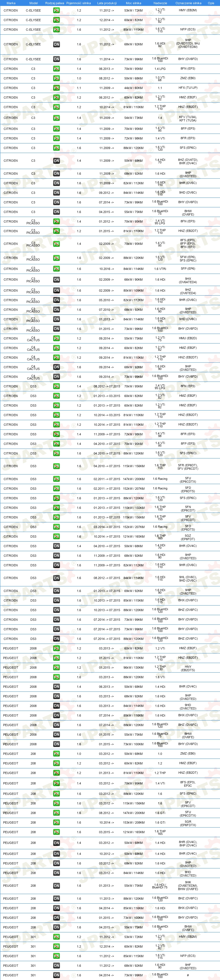Select the Rodzaj paliwa column header
The width and height of the screenshot is (220, 980).
(x=55, y=3)
